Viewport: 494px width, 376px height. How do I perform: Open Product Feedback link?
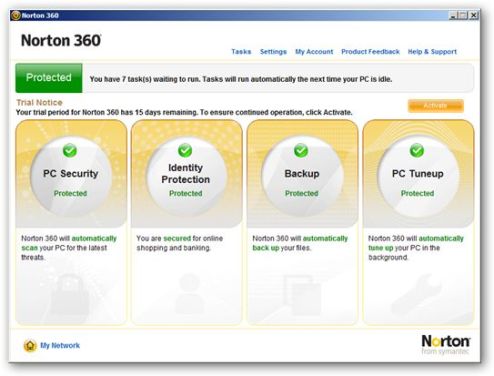(370, 52)
